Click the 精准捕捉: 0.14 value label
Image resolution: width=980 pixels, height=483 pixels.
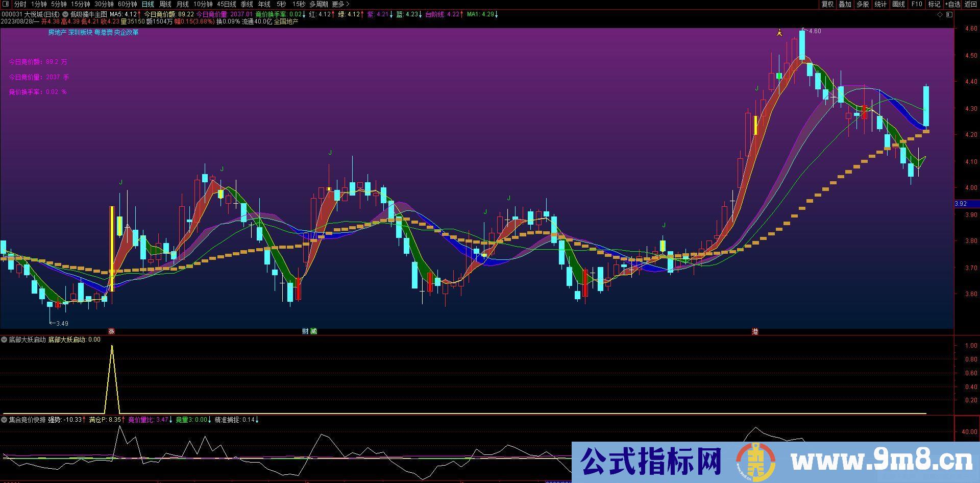[236, 420]
